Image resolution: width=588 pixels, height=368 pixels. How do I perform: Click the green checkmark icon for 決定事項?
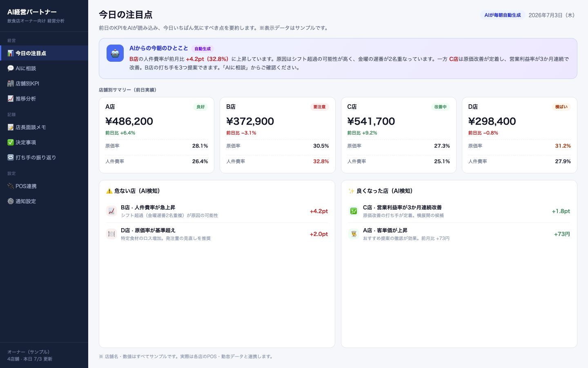tap(11, 142)
